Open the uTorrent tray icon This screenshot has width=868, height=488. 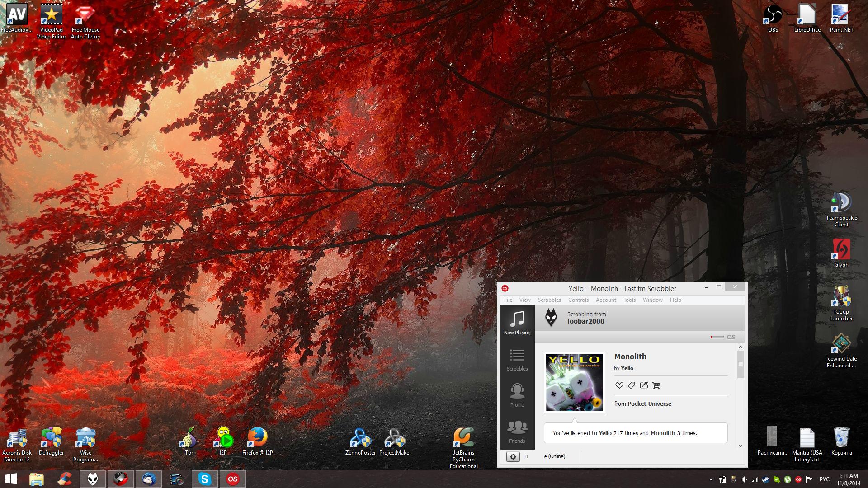click(788, 479)
